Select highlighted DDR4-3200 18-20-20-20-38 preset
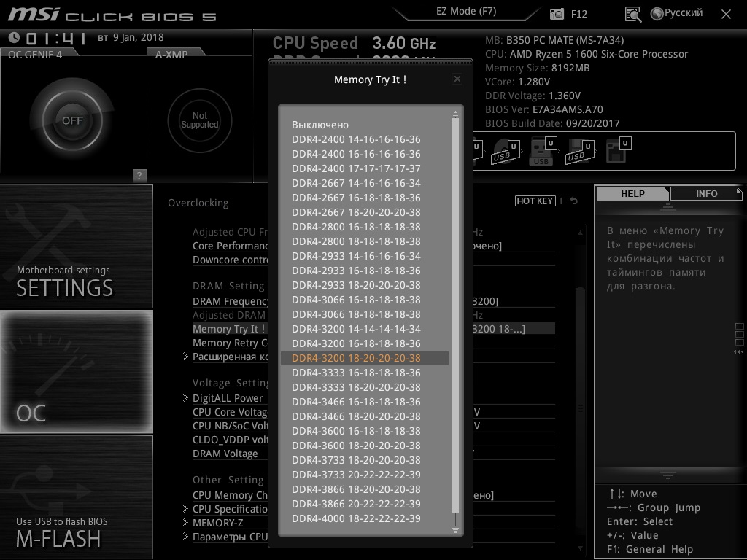 [365, 358]
